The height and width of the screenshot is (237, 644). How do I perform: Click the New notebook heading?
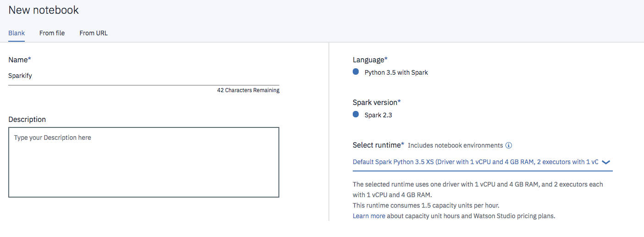(x=44, y=10)
